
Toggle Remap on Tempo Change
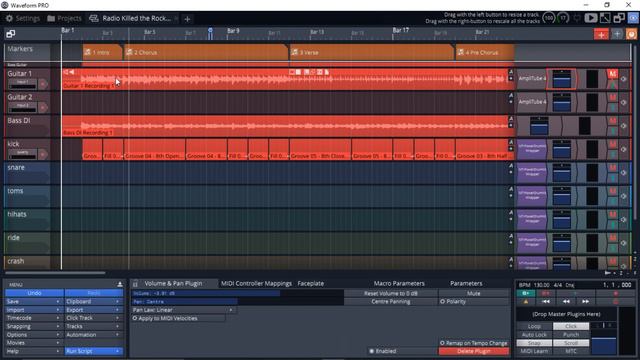pyautogui.click(x=474, y=343)
